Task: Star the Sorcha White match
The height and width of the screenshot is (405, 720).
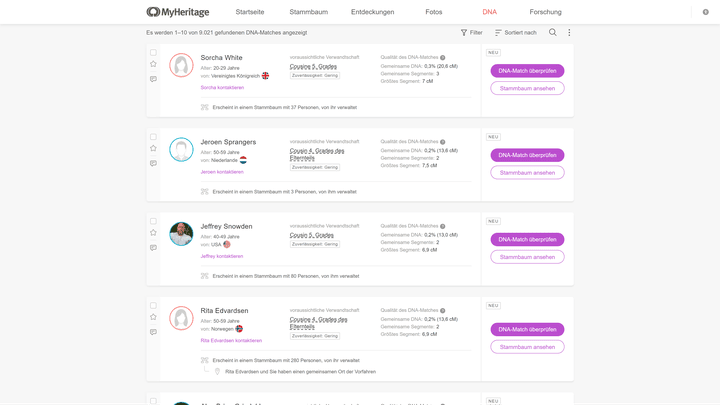Action: pyautogui.click(x=153, y=64)
